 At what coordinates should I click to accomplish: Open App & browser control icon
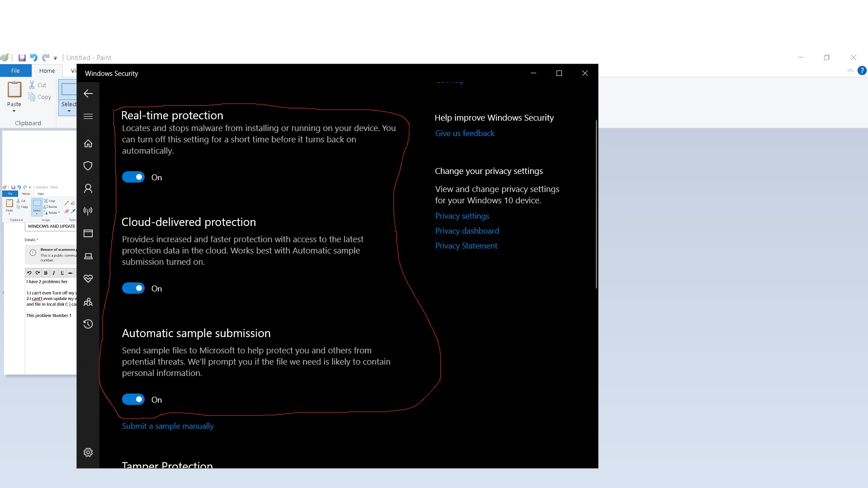coord(88,234)
